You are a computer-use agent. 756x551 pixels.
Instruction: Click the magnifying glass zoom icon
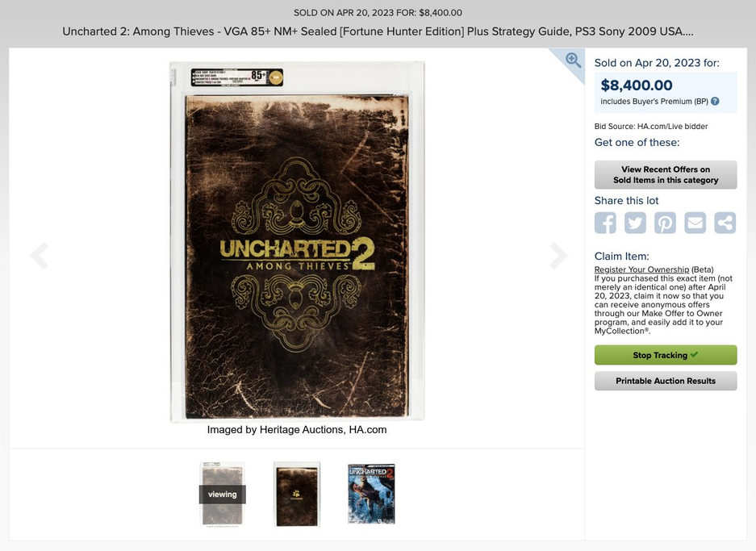(x=573, y=61)
